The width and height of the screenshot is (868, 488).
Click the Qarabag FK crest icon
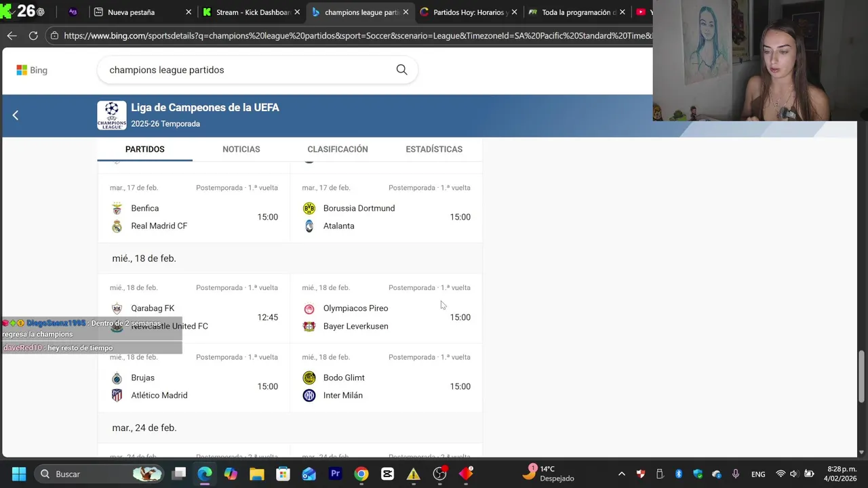pos(117,308)
